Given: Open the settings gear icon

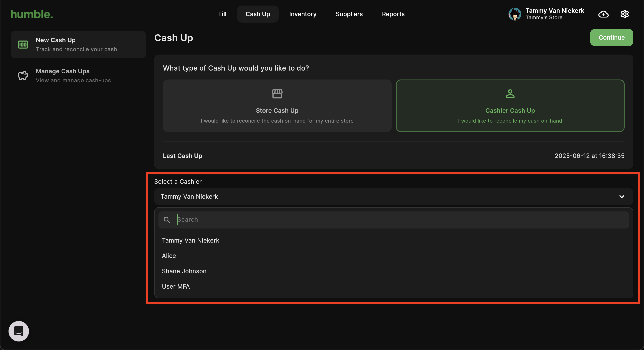Looking at the screenshot, I should click(x=624, y=14).
